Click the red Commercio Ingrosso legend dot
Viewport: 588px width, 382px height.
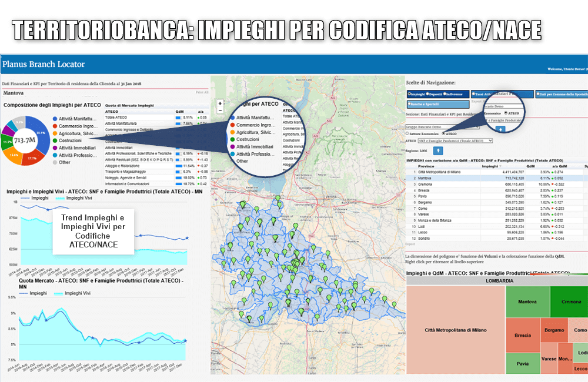click(55, 126)
